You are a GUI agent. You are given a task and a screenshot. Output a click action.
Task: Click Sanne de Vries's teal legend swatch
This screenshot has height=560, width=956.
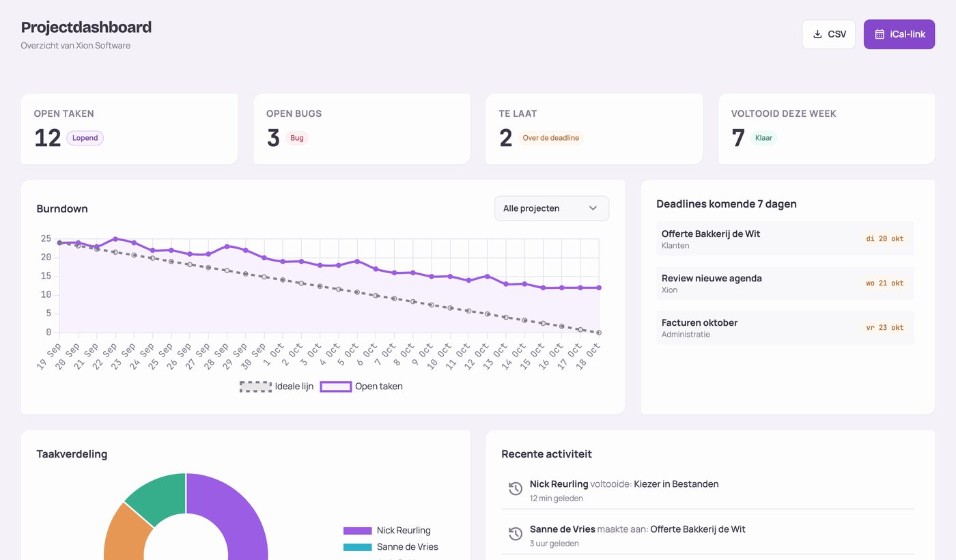tap(358, 547)
